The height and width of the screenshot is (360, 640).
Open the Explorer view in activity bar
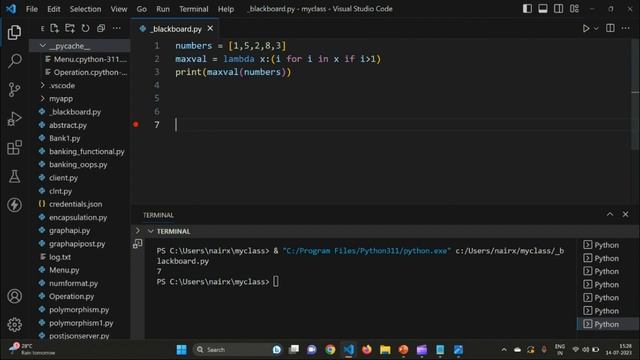14,32
